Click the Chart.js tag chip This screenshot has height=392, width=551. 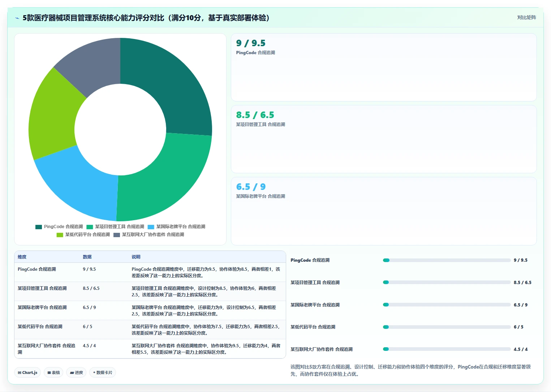27,373
